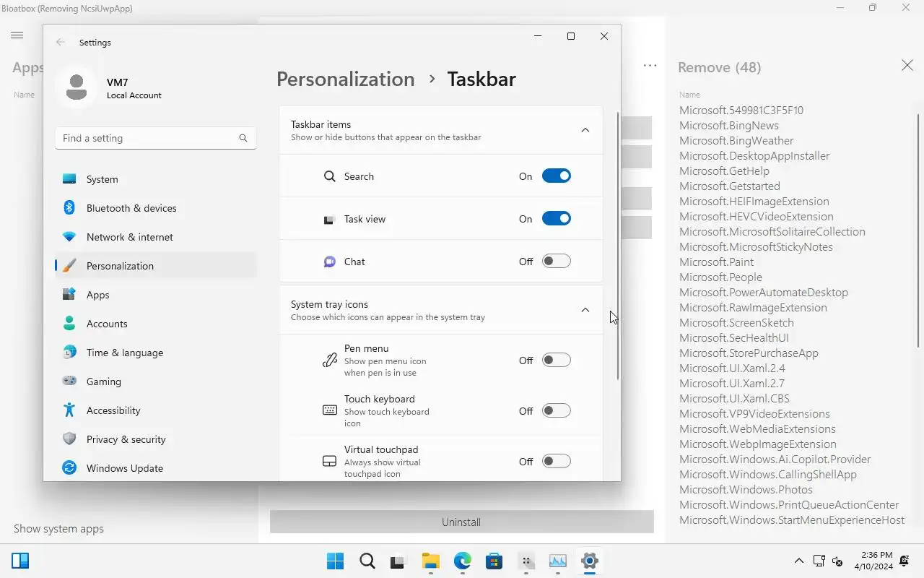Select Microsoft.ScreenSketch in Remove list
Screen dimensions: 924x578
coord(736,322)
